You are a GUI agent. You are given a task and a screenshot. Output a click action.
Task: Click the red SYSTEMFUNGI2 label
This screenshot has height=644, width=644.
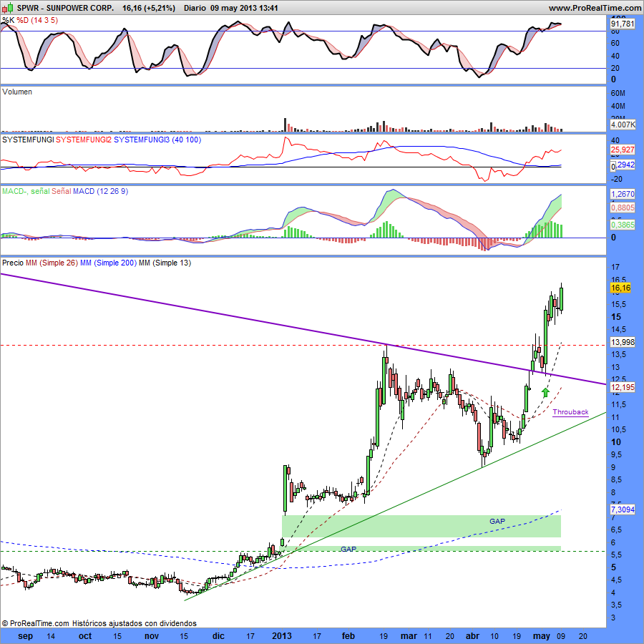coord(84,140)
